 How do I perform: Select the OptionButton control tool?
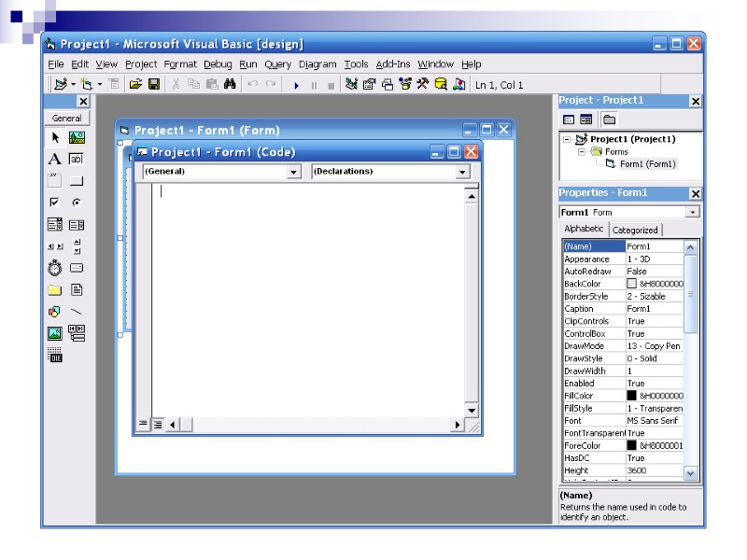coord(77,203)
